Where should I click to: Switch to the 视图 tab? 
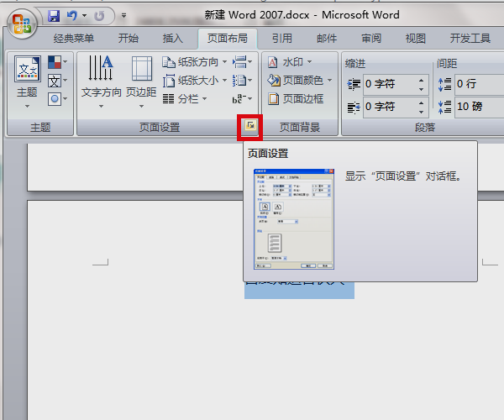(x=416, y=39)
